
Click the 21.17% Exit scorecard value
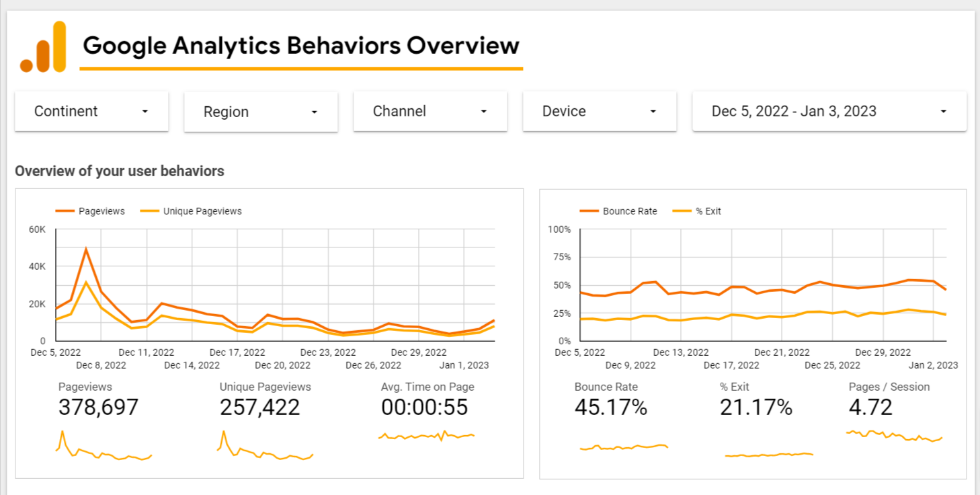coord(756,408)
